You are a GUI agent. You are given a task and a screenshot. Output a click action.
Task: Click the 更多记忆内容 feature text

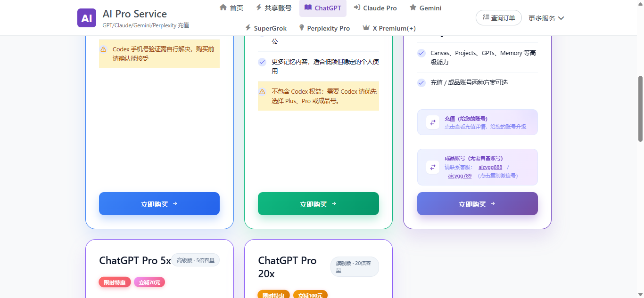325,66
